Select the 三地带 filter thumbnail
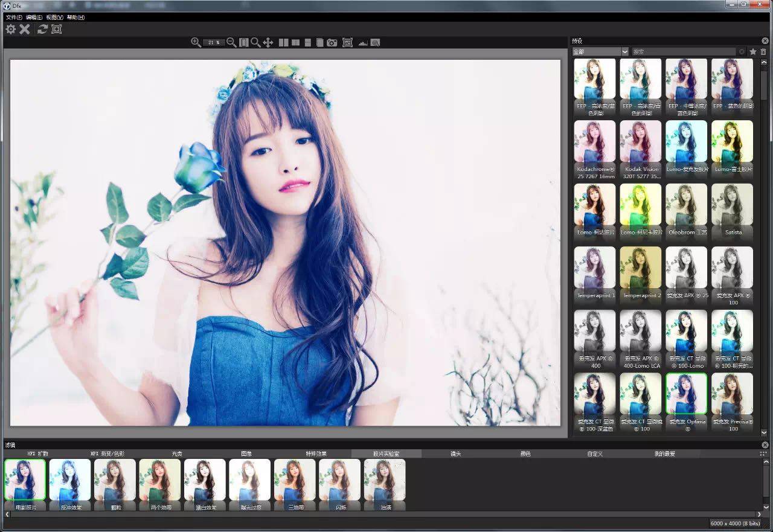The width and height of the screenshot is (773, 532). click(295, 485)
